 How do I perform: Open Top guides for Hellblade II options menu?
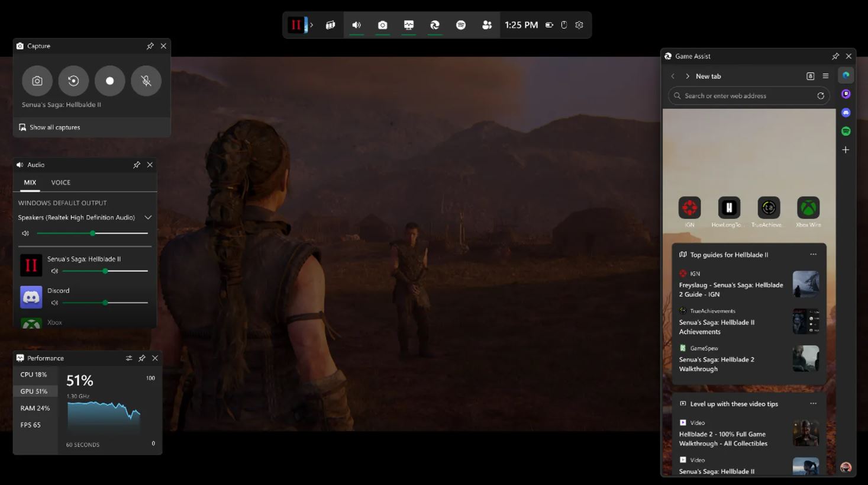pyautogui.click(x=813, y=255)
